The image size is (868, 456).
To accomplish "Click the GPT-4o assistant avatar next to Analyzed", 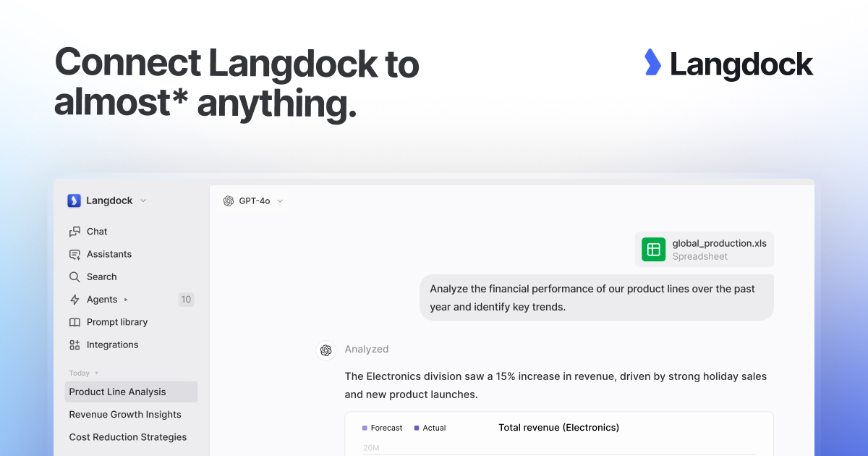I will pyautogui.click(x=325, y=350).
